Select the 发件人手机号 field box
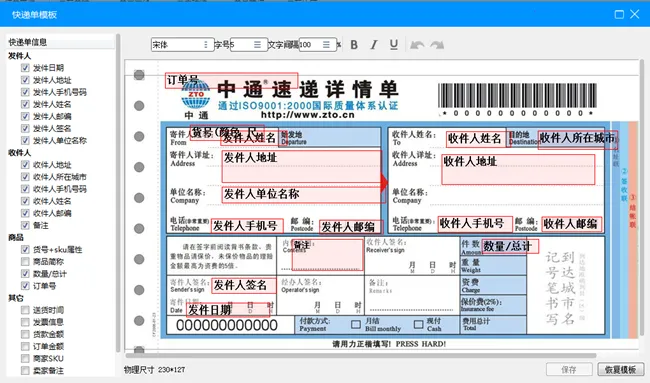The height and width of the screenshot is (383, 650). tap(247, 226)
